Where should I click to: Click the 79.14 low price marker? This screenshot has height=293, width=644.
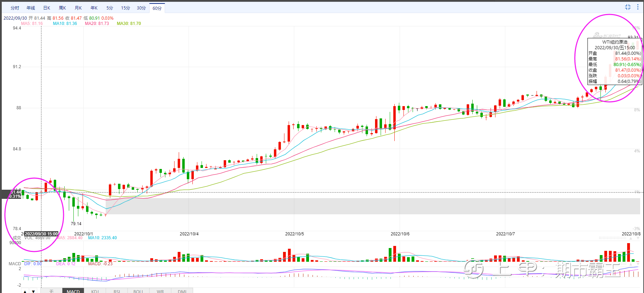point(76,224)
